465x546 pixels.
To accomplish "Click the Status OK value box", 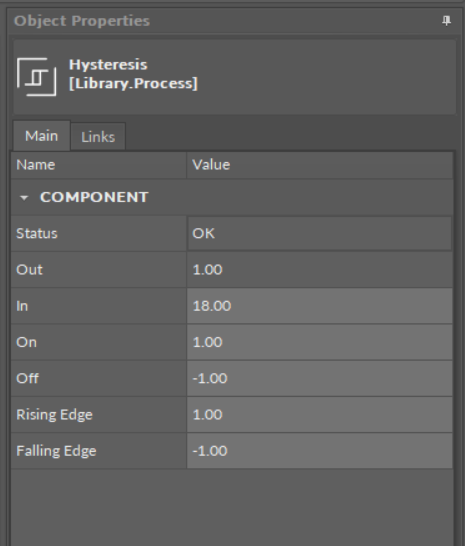I will [319, 233].
